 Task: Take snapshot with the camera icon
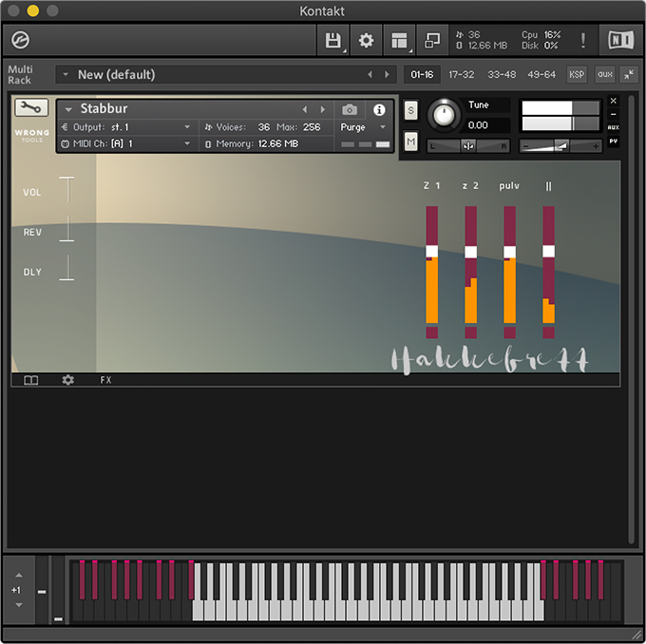(350, 109)
